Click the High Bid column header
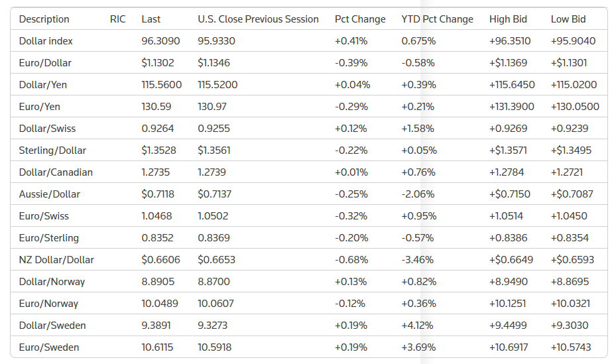Screen dimensions: 614x364 [509, 19]
